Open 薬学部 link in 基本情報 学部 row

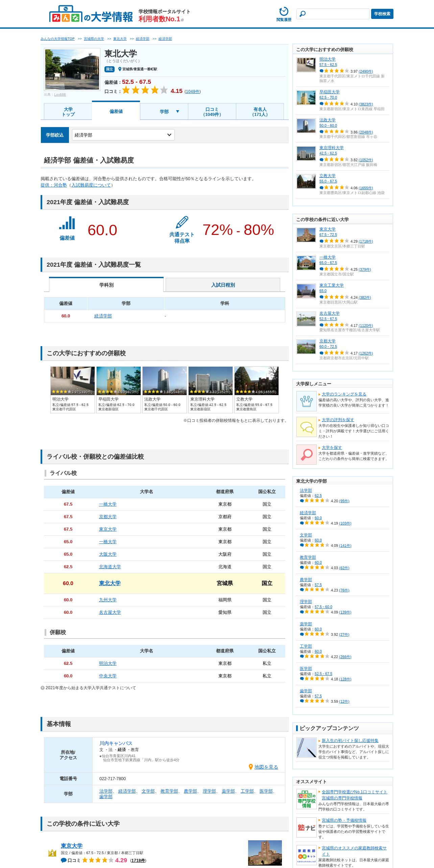(228, 791)
